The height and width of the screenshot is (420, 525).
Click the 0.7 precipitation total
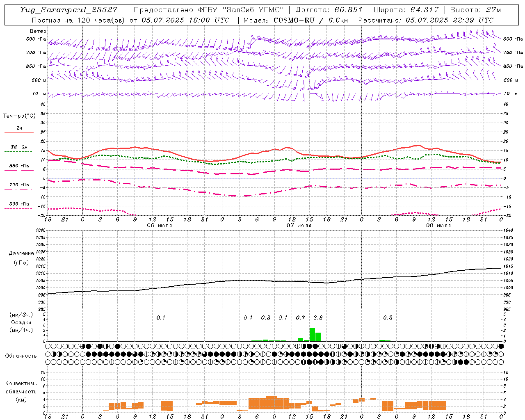coord(301,317)
